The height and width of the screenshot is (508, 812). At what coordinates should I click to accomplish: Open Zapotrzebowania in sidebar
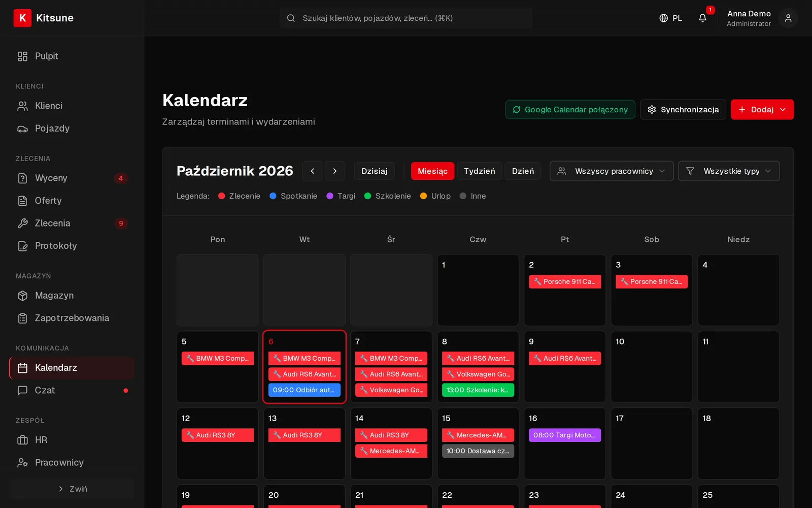pyautogui.click(x=72, y=318)
